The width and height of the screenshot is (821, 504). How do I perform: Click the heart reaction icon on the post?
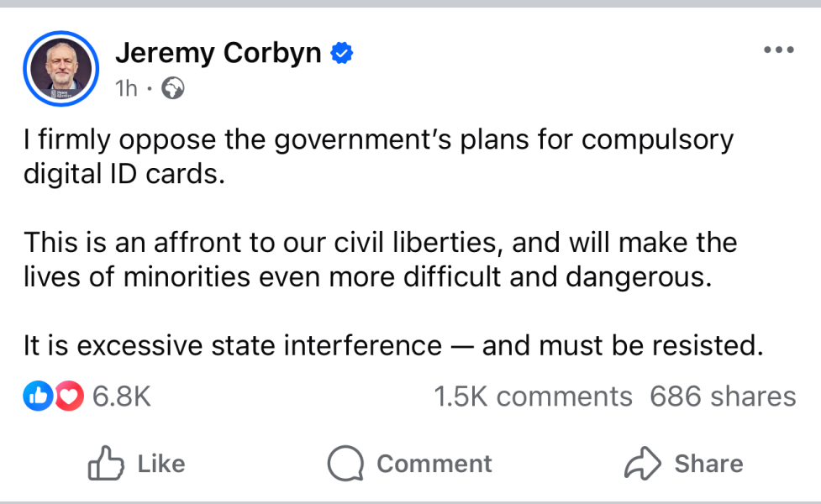69,396
